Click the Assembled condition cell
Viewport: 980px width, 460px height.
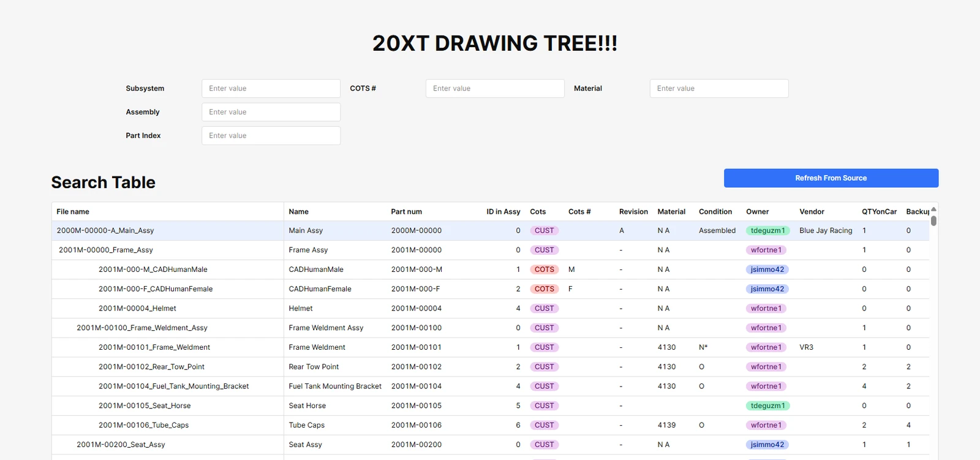[x=717, y=231]
